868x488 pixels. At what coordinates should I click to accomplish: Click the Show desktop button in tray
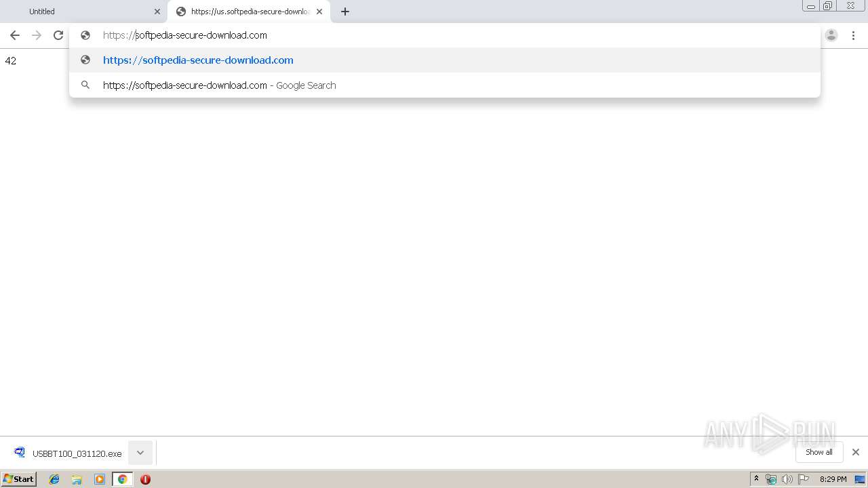(x=860, y=479)
